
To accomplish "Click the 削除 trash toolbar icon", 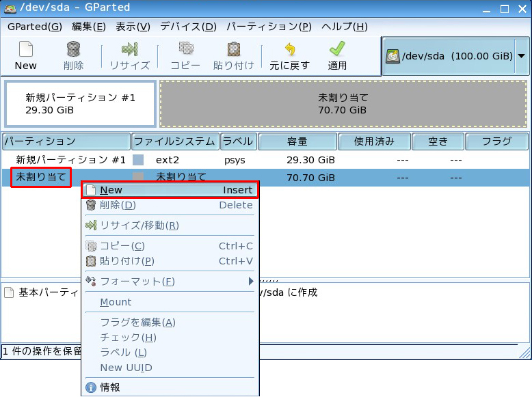I will [x=73, y=50].
